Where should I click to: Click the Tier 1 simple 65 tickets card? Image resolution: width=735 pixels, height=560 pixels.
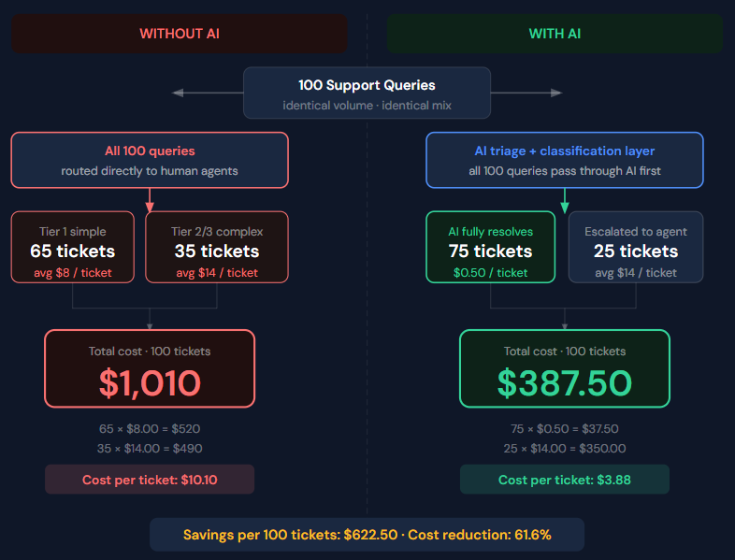coord(74,248)
